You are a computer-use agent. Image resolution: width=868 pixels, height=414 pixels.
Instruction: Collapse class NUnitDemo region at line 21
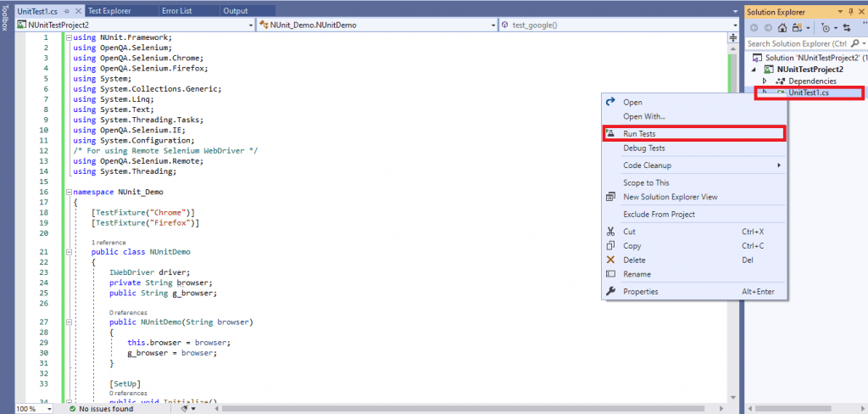pyautogui.click(x=69, y=252)
